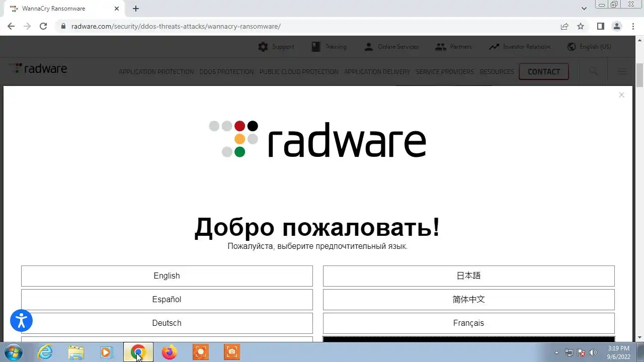
Task: Click the site search magnifier icon
Action: pyautogui.click(x=594, y=71)
